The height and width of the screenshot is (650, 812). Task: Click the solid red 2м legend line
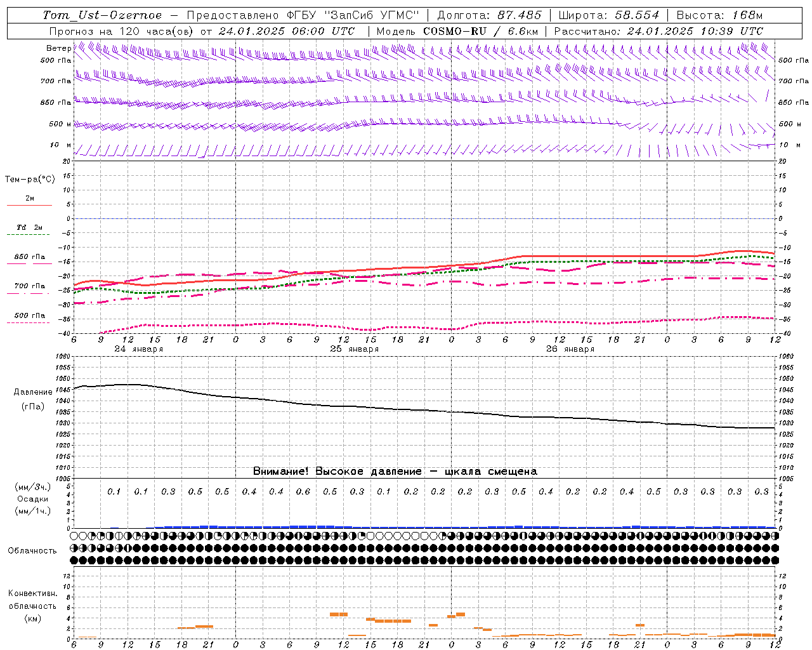[x=29, y=206]
